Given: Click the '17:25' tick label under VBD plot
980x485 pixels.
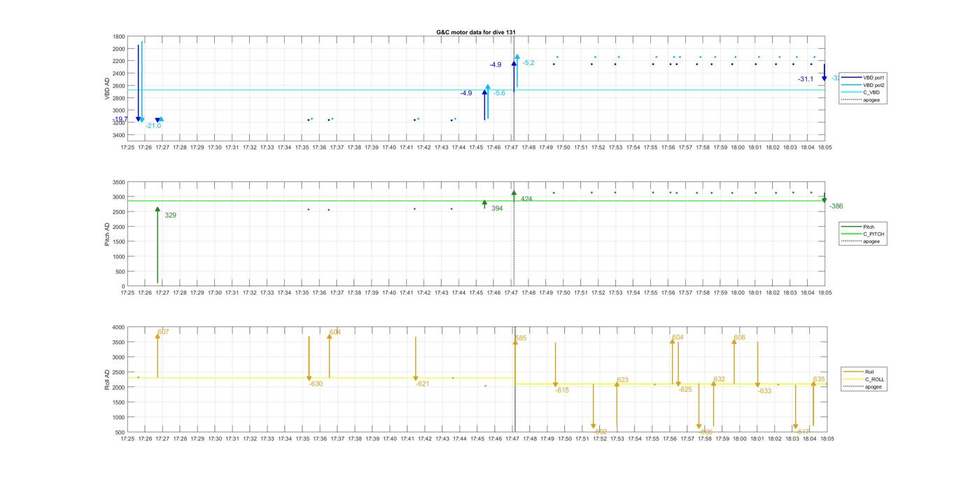Looking at the screenshot, I should [x=127, y=148].
